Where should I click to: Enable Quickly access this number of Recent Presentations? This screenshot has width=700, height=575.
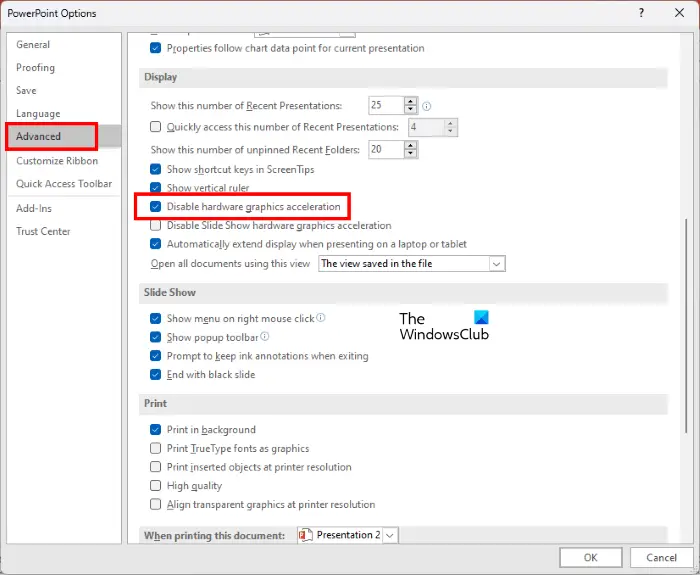tap(155, 127)
